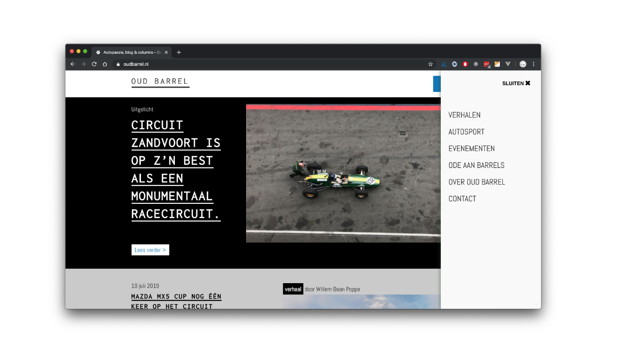Close the Autopassie browser tab

(166, 52)
